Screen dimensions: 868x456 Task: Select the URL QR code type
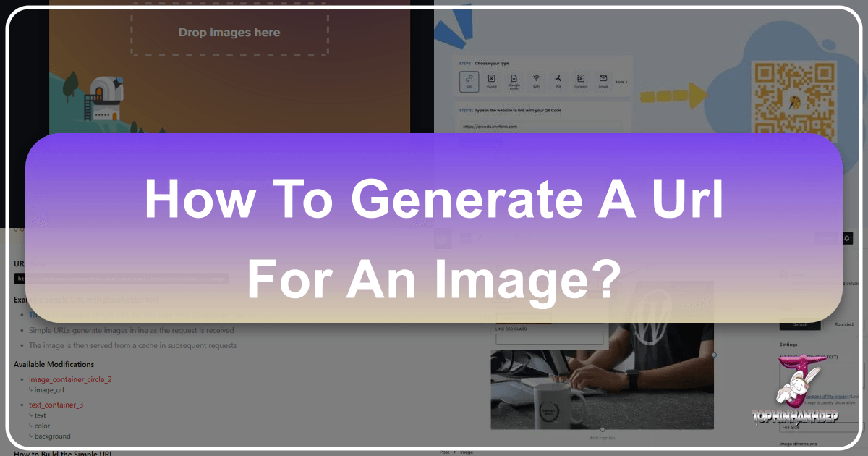click(x=469, y=81)
